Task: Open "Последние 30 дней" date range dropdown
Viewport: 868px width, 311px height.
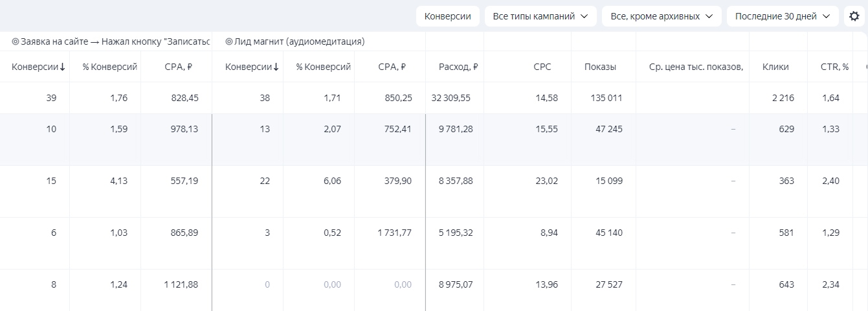Action: coord(782,16)
